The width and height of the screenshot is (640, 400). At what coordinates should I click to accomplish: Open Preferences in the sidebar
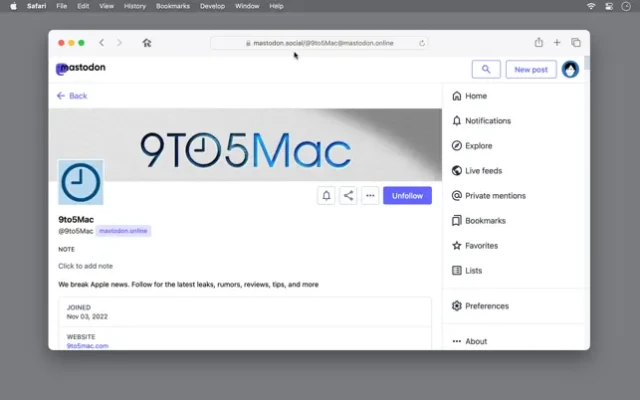[486, 306]
